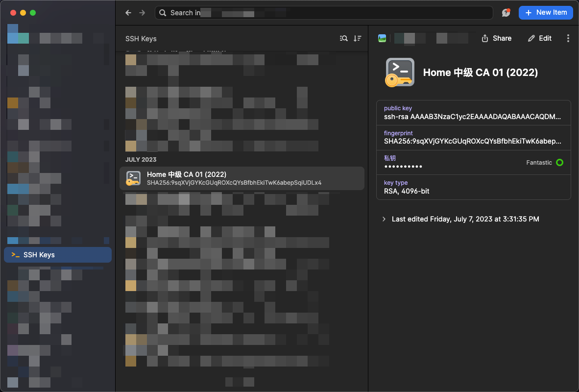Edit the SSH key item
Screen dimensions: 579x392
pos(540,38)
